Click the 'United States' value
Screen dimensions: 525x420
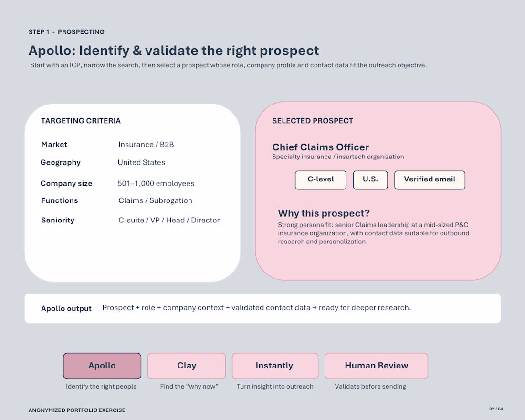(x=141, y=162)
